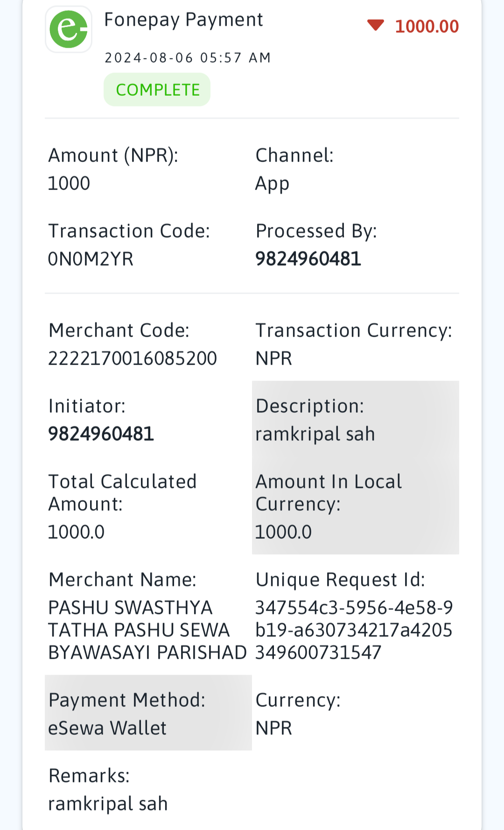
Task: Select the Unique Request Id value
Action: (354, 630)
